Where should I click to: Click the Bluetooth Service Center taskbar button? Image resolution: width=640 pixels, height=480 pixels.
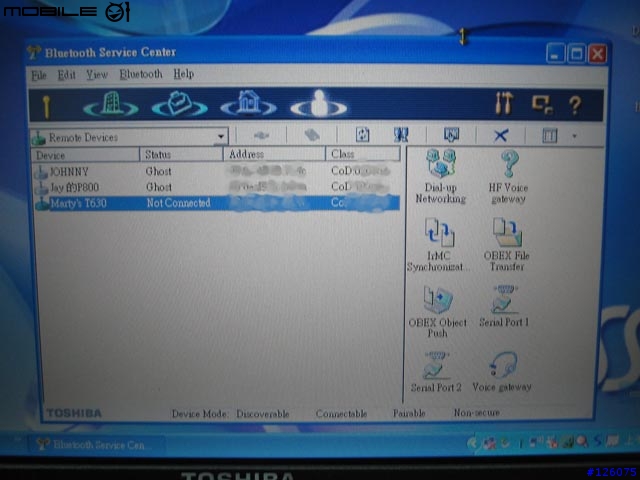click(96, 444)
